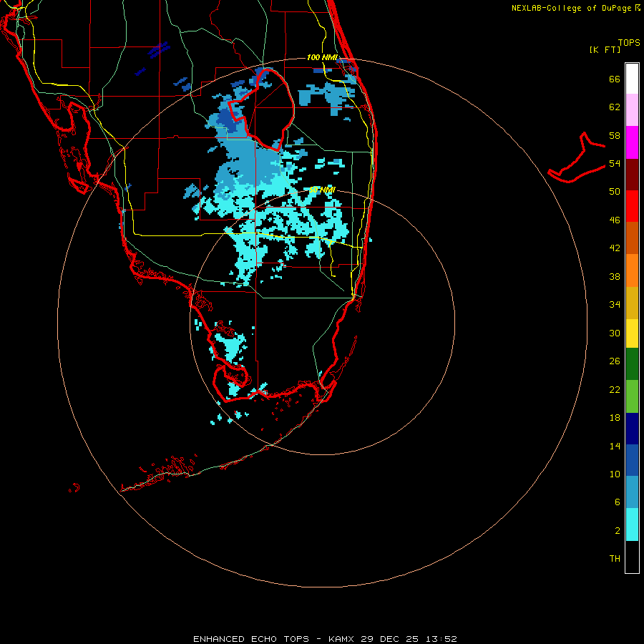The image size is (644, 644).
Task: Click the black TH threshold swatch
Action: point(632,557)
